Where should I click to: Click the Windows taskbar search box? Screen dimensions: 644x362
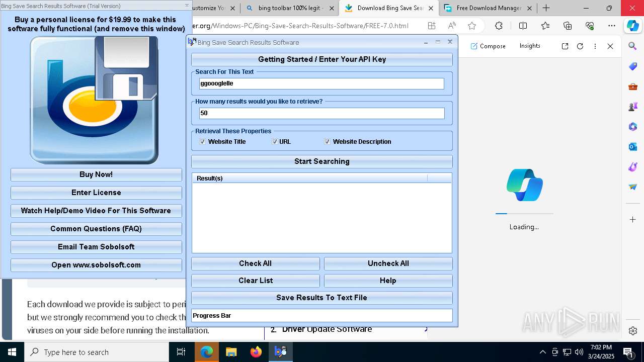pos(97,352)
